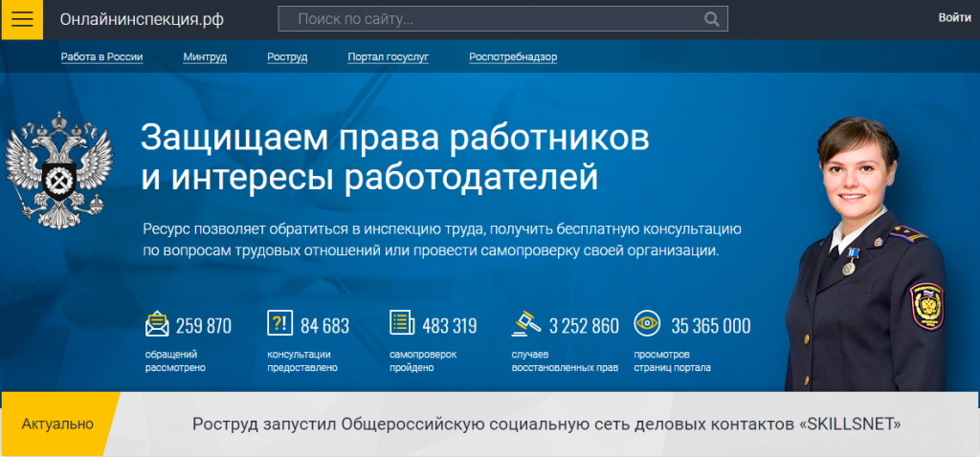Click the "84 683" counter value

325,326
